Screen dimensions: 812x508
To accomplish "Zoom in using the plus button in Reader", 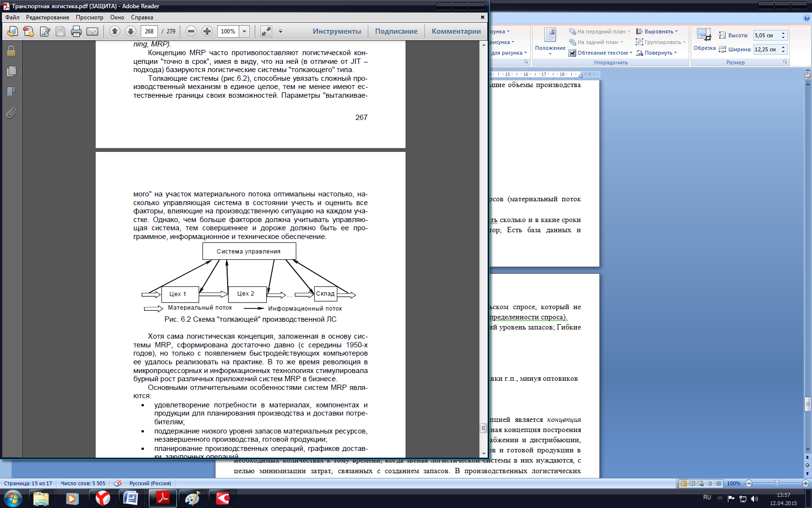I will [x=207, y=31].
